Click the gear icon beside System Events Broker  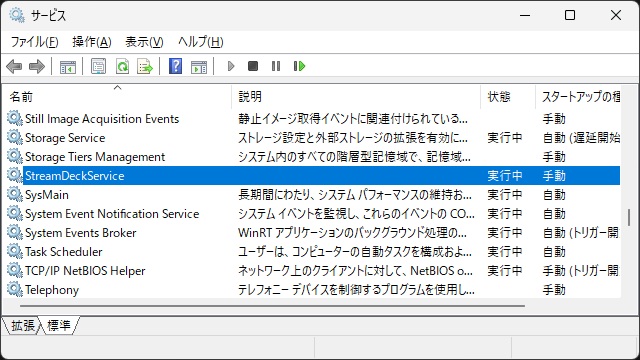tap(15, 233)
